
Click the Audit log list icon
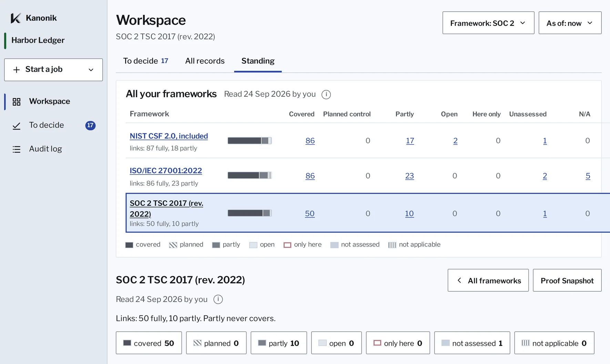17,149
